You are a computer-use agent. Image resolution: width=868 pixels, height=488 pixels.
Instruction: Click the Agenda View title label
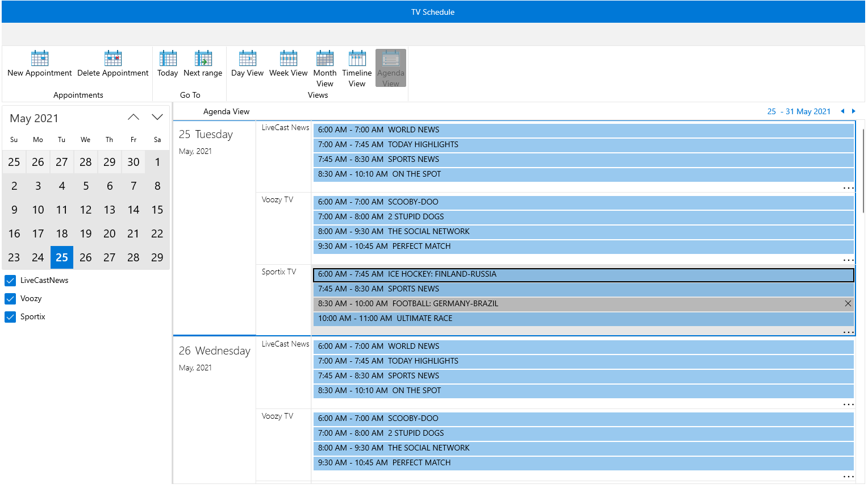click(226, 111)
